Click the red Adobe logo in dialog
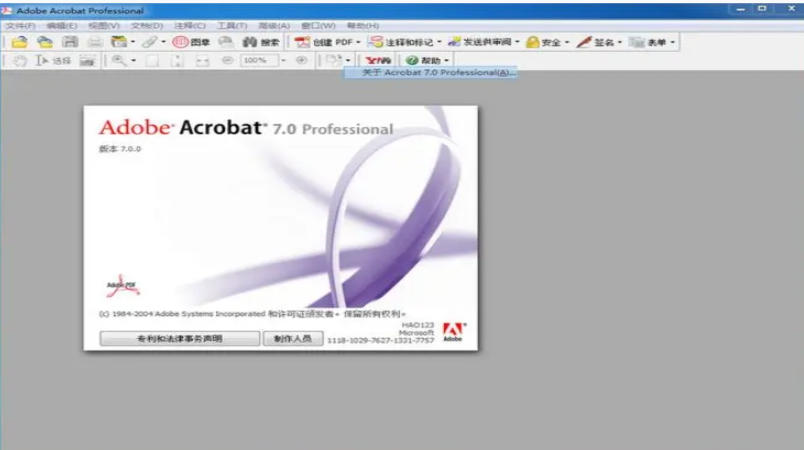 coord(454,332)
